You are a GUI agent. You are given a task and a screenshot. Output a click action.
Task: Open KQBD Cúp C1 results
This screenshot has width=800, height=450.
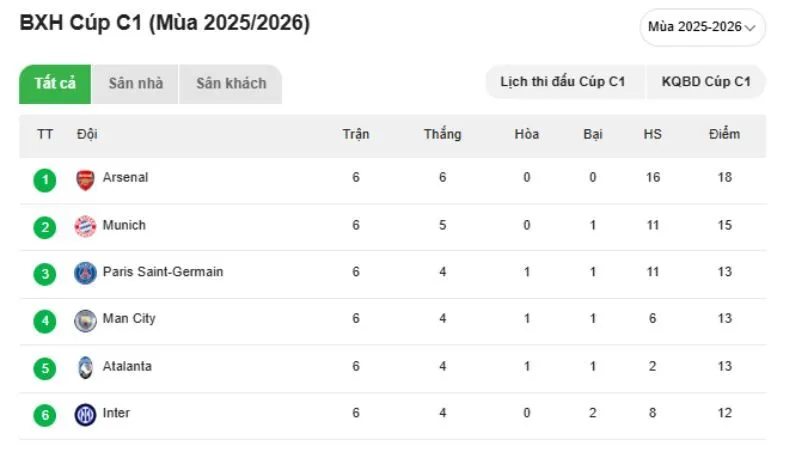705,82
